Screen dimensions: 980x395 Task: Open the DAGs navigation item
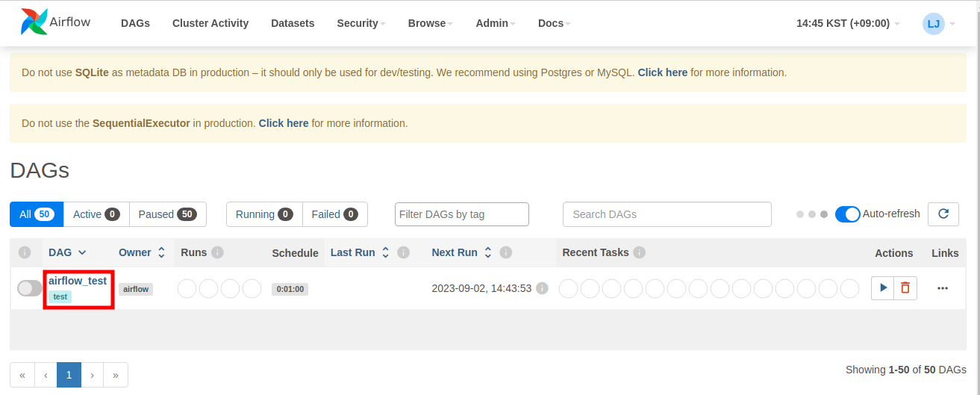135,23
